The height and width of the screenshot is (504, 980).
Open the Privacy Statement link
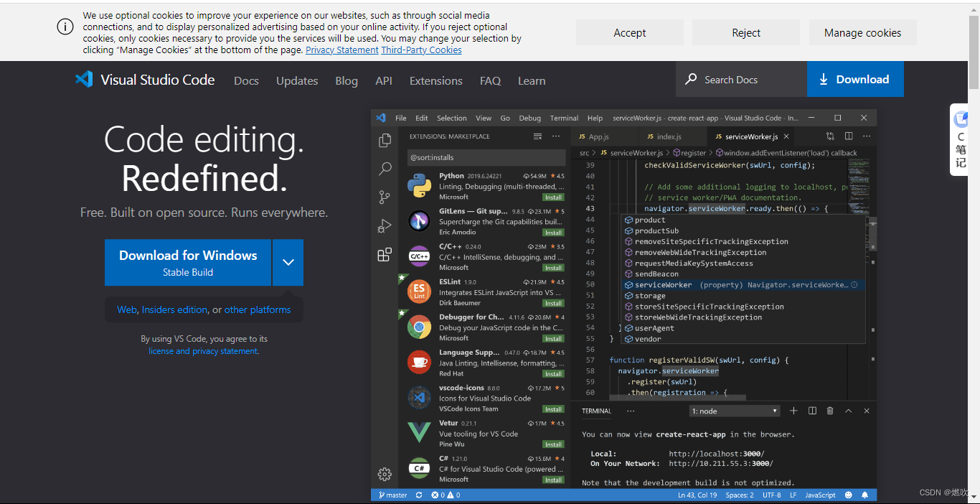coord(342,50)
